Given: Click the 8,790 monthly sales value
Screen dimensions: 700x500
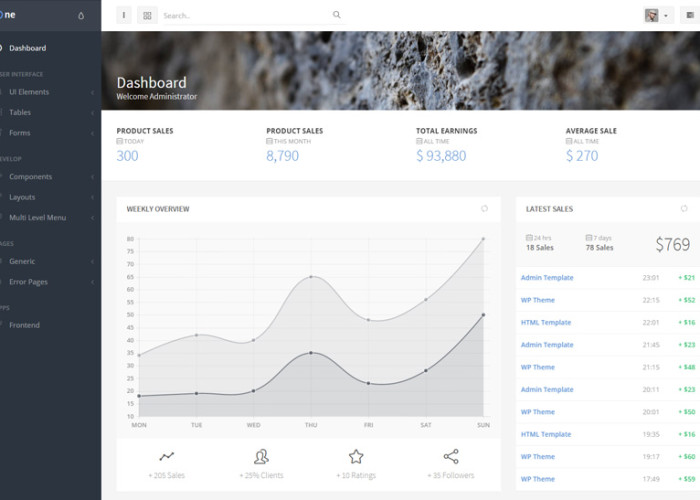Looking at the screenshot, I should click(282, 156).
